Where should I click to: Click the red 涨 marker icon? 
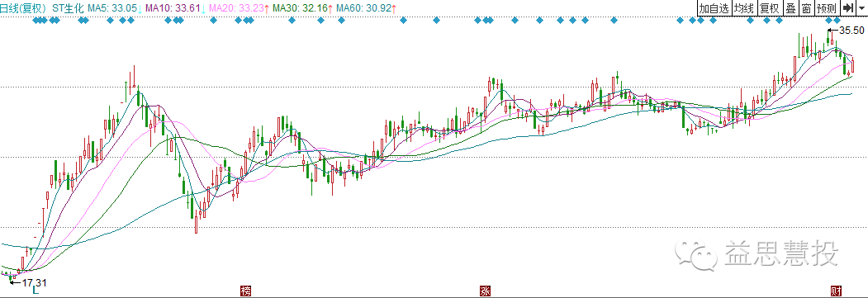click(x=486, y=291)
